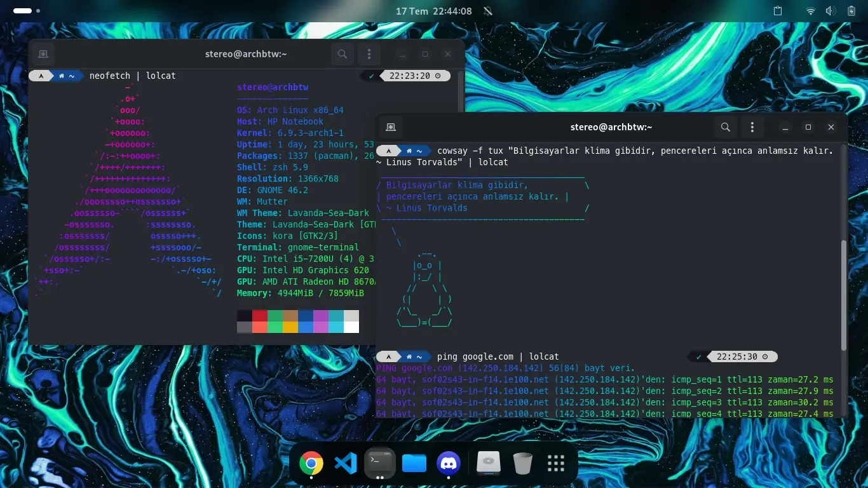Click the volume speaker icon
Screen dimensions: 868x488
(831, 11)
